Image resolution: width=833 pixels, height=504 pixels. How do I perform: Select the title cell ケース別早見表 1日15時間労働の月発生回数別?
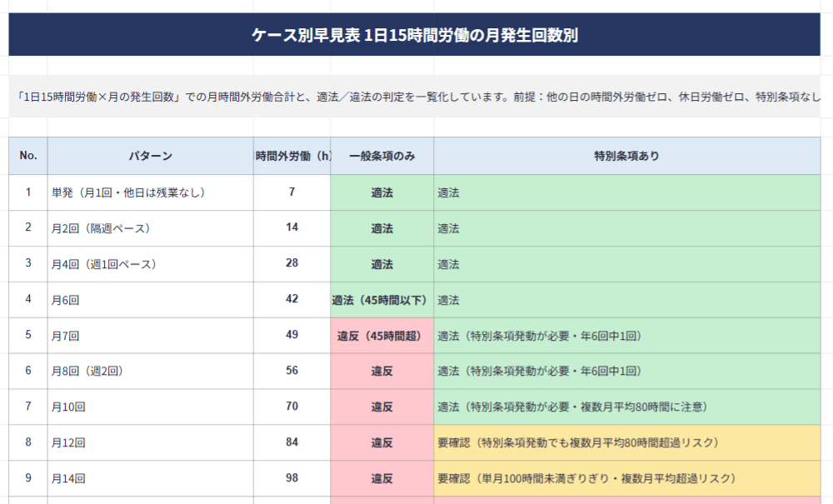(414, 34)
